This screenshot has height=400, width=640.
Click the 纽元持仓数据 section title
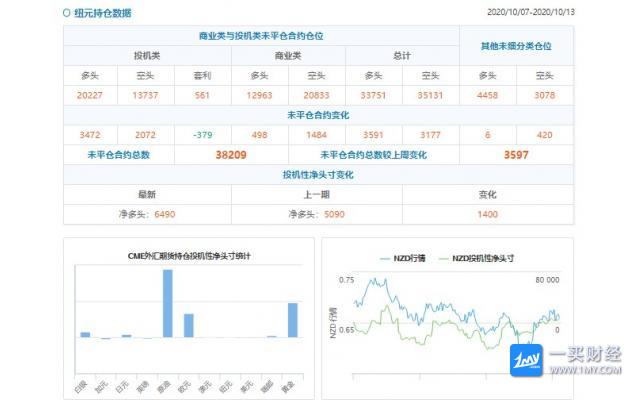[102, 13]
